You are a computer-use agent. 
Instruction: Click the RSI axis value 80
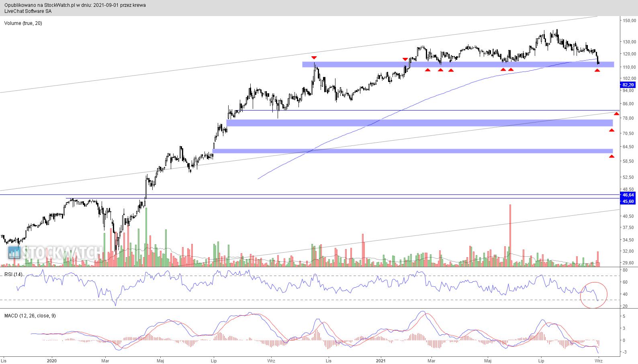[625, 270]
